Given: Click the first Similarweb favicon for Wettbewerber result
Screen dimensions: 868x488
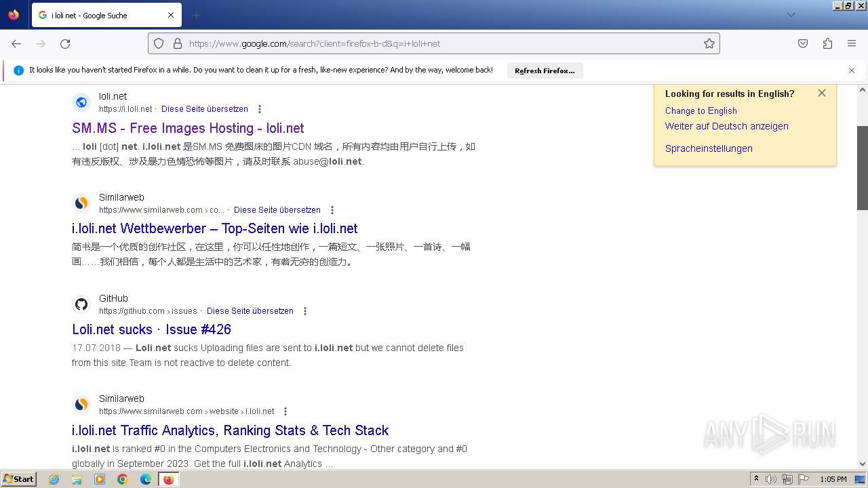Looking at the screenshot, I should click(x=81, y=203).
